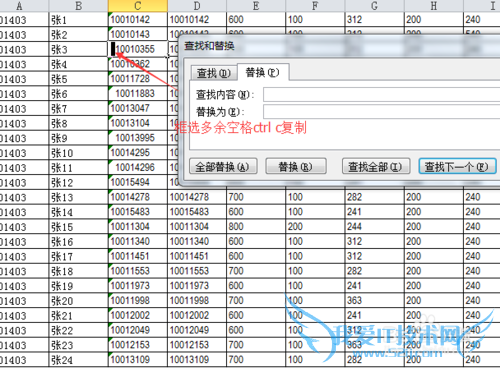This screenshot has width=500, height=368.
Task: Select column B header
Action: coord(78,6)
